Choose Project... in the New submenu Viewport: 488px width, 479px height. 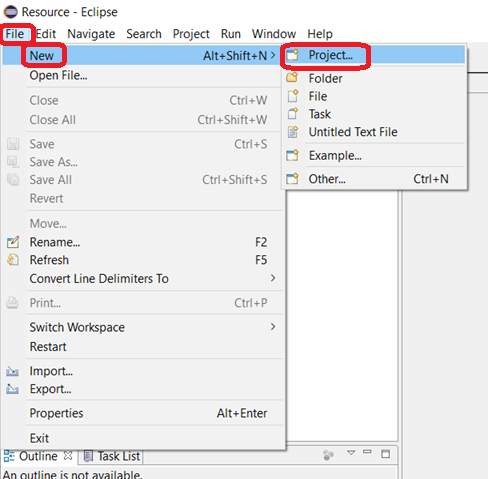click(x=374, y=55)
